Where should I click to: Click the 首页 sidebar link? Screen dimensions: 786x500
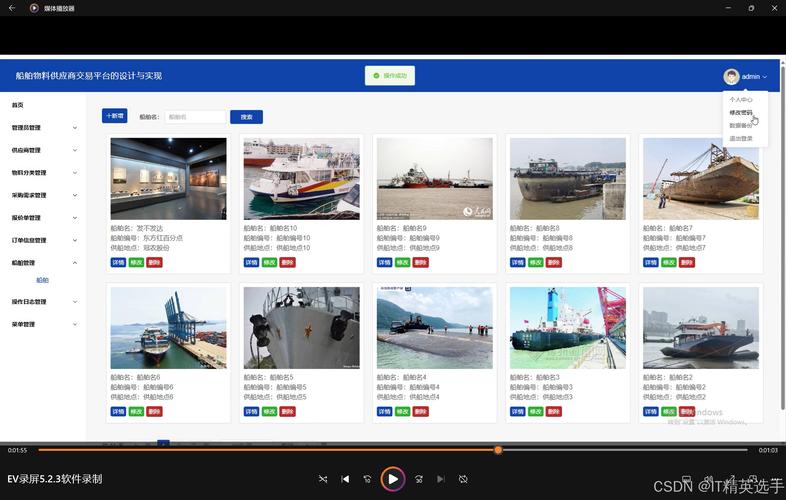tap(18, 105)
